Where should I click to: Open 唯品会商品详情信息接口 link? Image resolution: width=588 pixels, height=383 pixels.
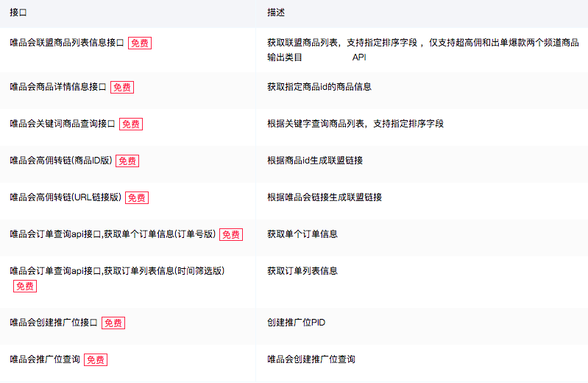tap(58, 87)
